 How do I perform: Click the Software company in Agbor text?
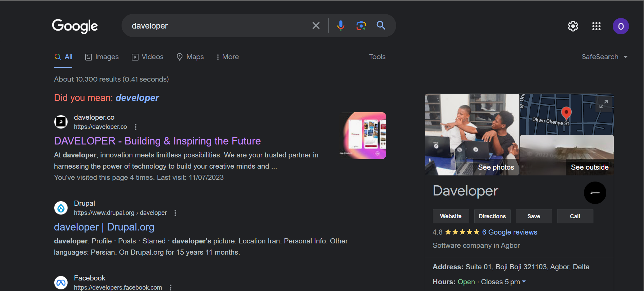tap(476, 245)
